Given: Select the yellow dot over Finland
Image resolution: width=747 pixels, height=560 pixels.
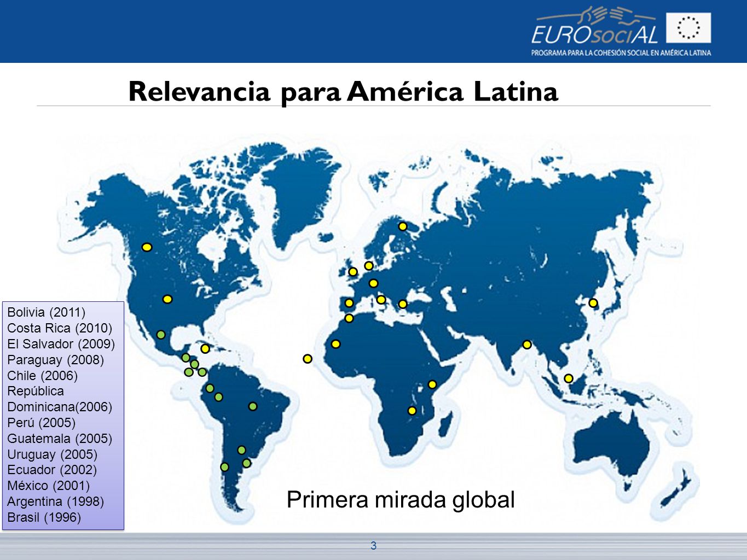Looking at the screenshot, I should coord(403,226).
